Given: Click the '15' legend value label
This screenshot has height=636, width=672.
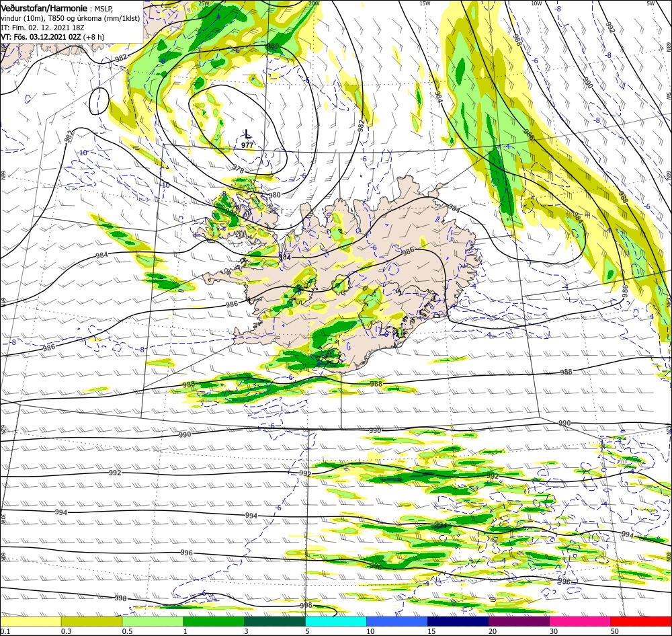Looking at the screenshot, I should pos(432,631).
